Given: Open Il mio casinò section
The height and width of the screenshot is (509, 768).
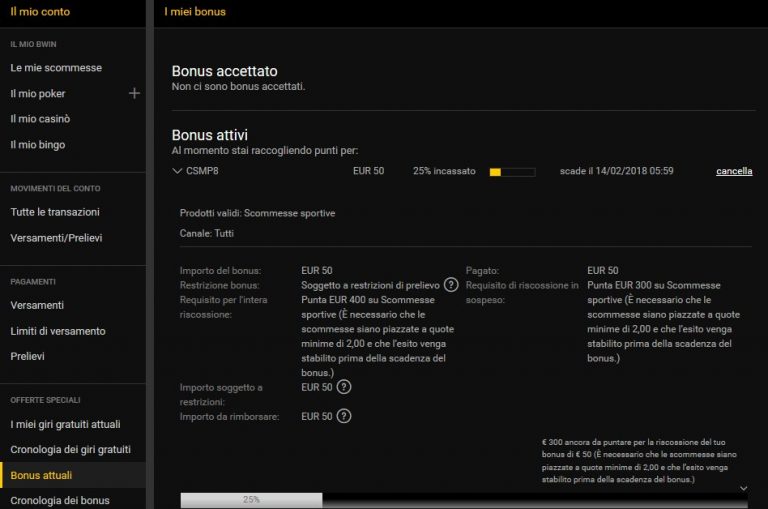Looking at the screenshot, I should coord(40,119).
